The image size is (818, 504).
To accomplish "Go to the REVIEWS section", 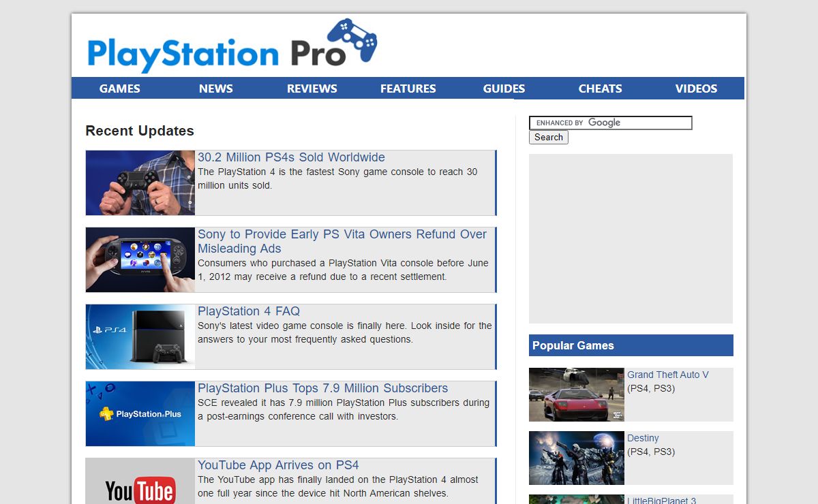I will pos(312,89).
